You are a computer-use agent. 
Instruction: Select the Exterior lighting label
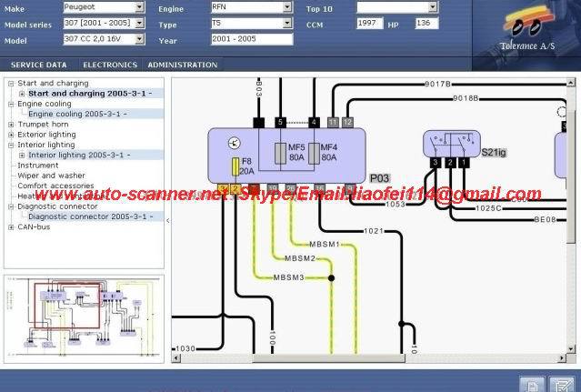[46, 135]
